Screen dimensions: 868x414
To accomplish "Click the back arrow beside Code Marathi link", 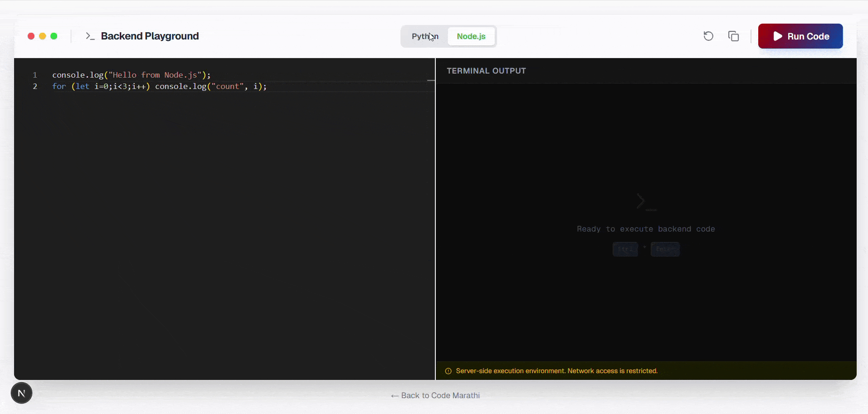I will point(394,395).
